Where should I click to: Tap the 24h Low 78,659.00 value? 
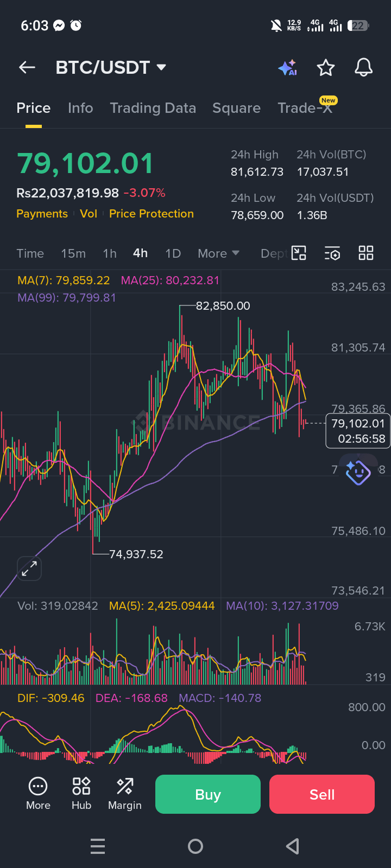[x=257, y=215]
